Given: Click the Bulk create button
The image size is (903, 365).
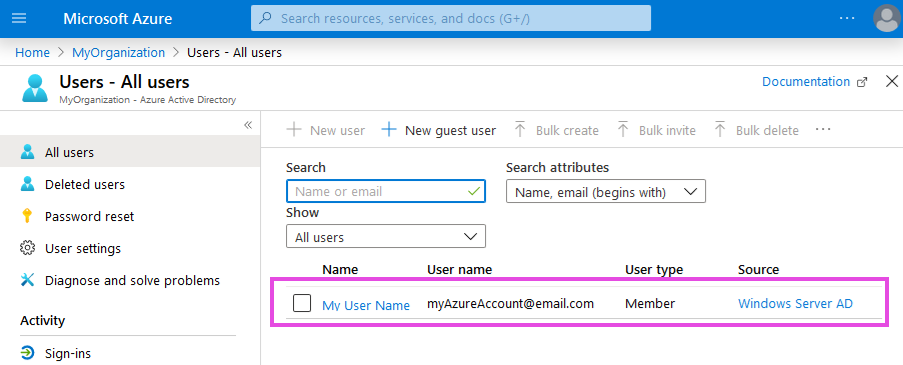Looking at the screenshot, I should pos(556,130).
